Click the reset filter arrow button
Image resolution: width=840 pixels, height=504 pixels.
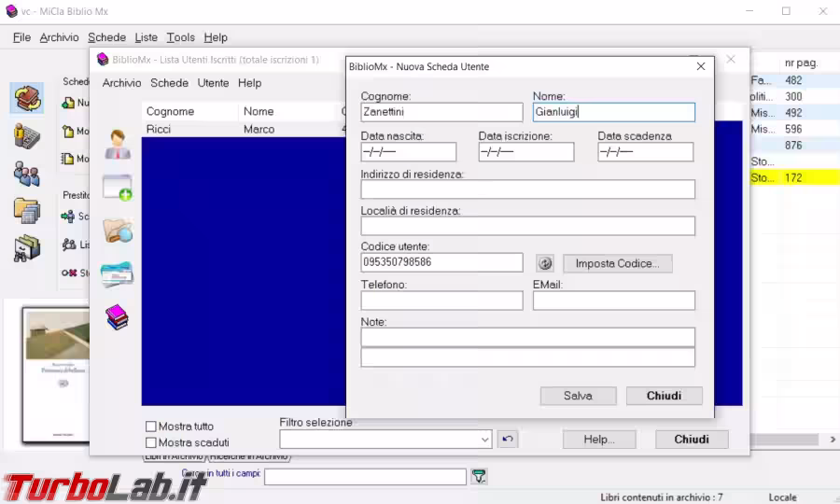point(508,440)
